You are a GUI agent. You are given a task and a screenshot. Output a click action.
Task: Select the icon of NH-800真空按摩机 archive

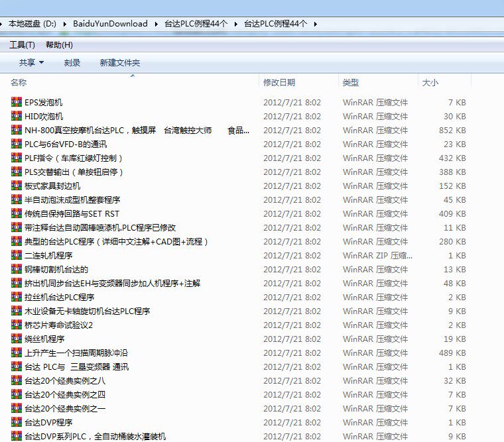click(17, 130)
